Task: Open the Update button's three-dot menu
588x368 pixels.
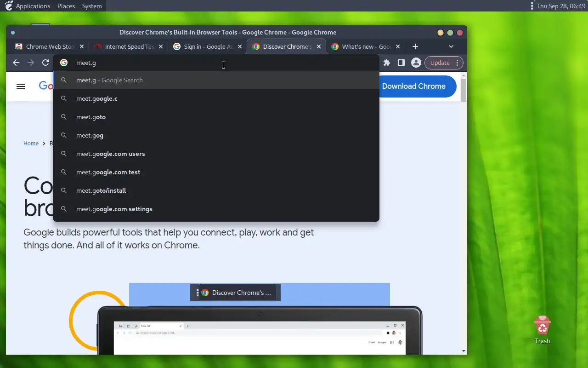Action: click(457, 63)
